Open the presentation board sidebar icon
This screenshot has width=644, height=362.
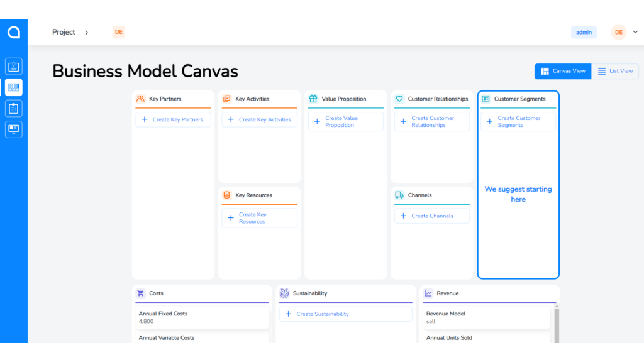click(x=14, y=129)
